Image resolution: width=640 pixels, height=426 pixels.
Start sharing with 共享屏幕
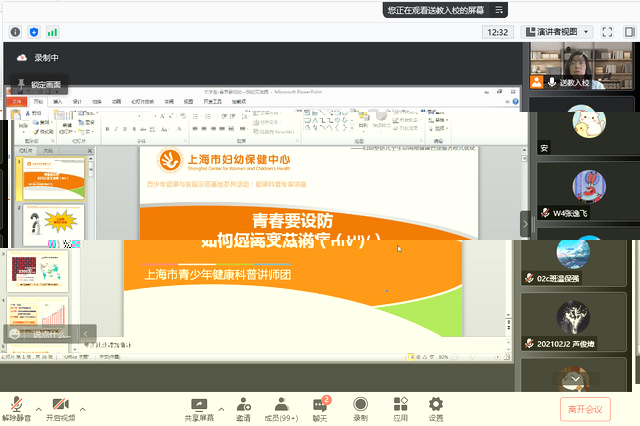pos(199,410)
